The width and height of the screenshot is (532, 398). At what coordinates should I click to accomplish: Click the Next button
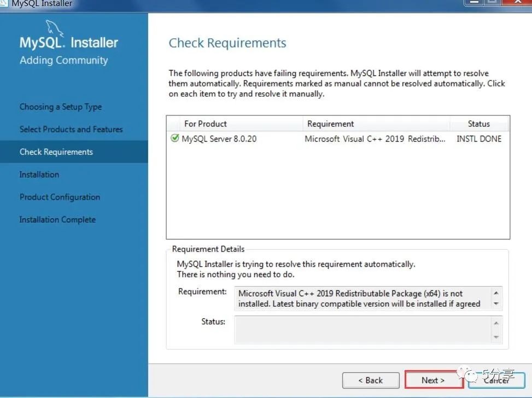[x=433, y=381]
